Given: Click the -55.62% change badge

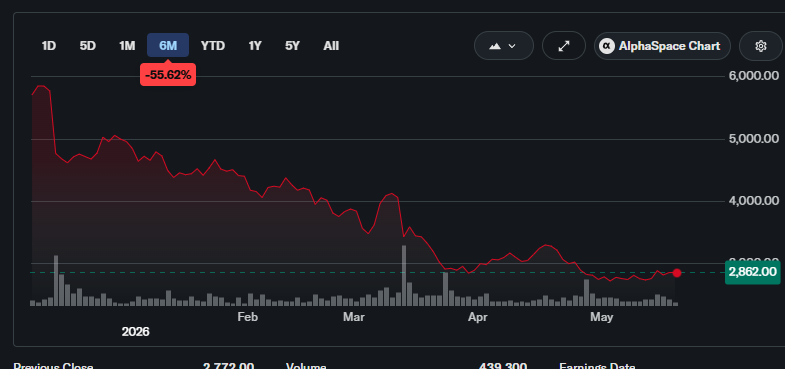Looking at the screenshot, I should [x=168, y=75].
